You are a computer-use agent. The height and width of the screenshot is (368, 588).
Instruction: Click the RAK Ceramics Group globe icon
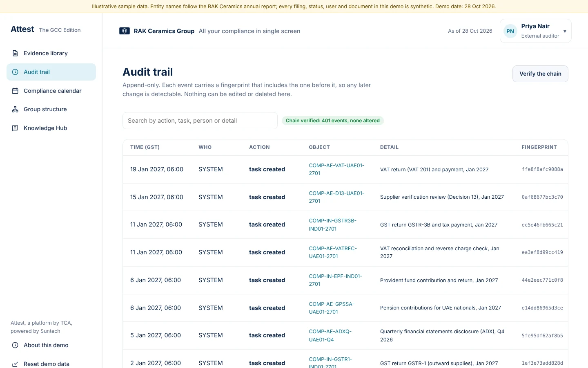[x=125, y=31]
